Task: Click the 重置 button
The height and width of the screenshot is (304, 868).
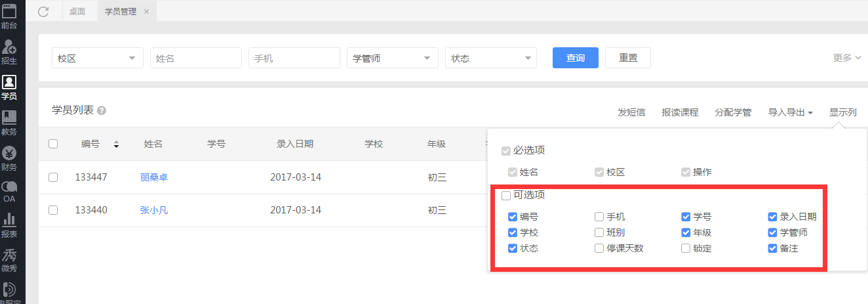Action: point(628,58)
